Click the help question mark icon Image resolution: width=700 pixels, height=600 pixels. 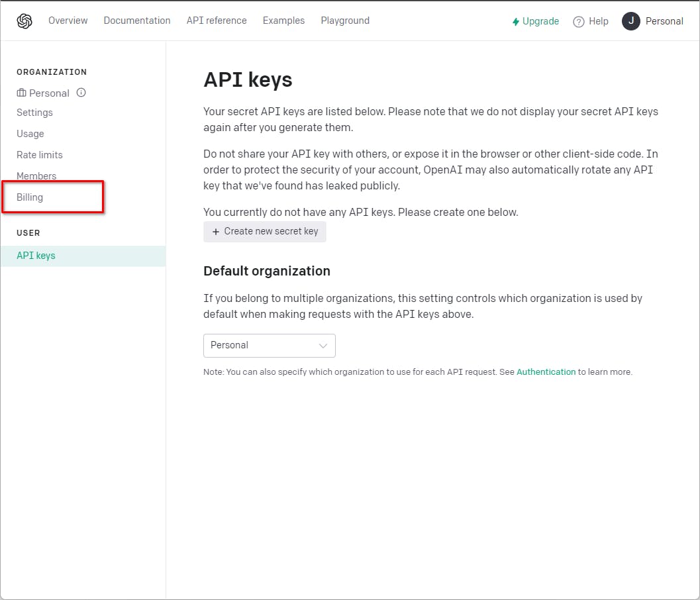pos(578,21)
